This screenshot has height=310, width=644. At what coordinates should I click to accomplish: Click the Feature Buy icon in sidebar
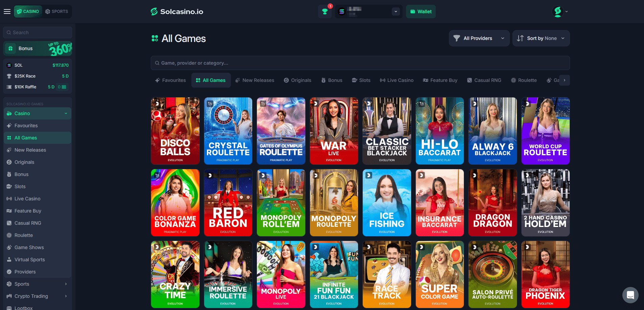(x=9, y=211)
